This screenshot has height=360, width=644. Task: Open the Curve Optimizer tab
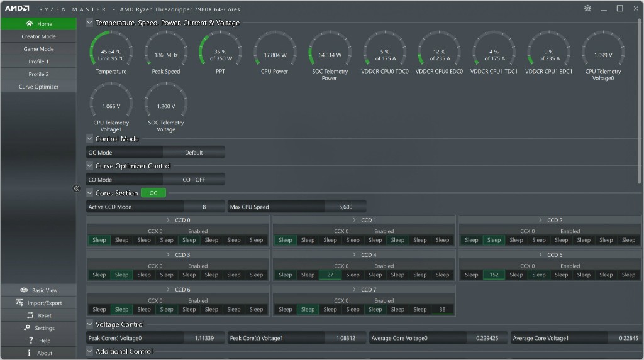38,87
